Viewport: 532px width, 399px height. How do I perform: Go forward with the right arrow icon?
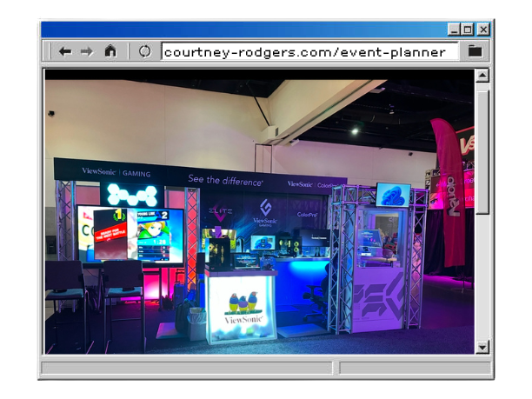tap(87, 51)
